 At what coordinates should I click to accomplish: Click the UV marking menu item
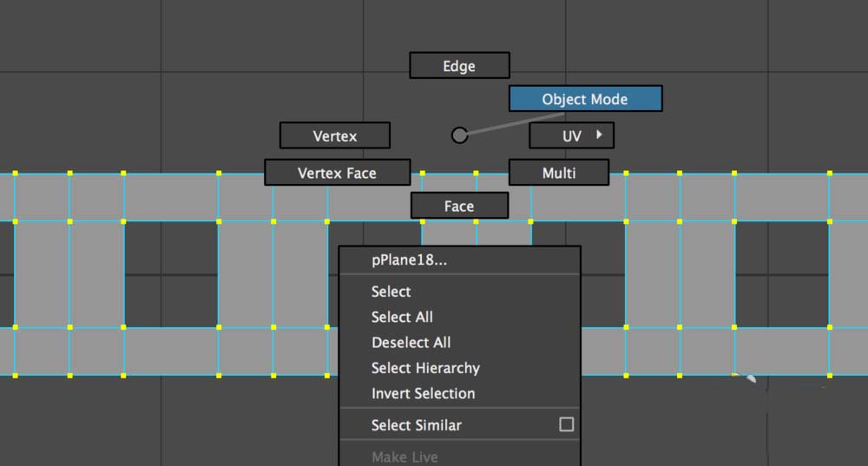569,135
